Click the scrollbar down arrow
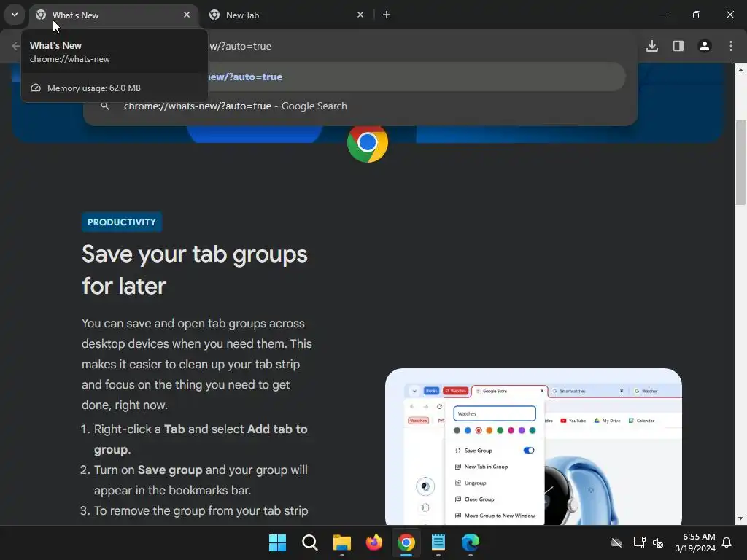This screenshot has width=747, height=560. [740, 518]
